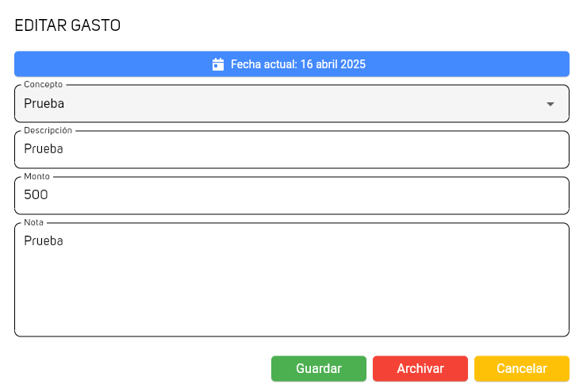Save changes with the green Guardar button

point(319,368)
